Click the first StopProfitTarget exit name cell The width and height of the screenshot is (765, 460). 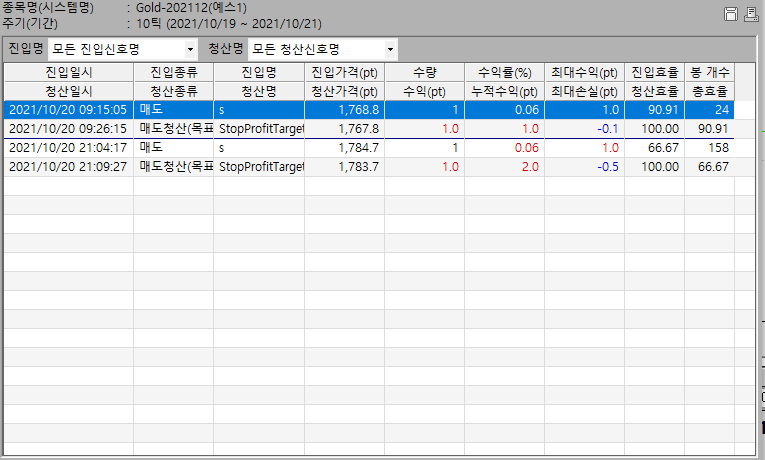(259, 129)
